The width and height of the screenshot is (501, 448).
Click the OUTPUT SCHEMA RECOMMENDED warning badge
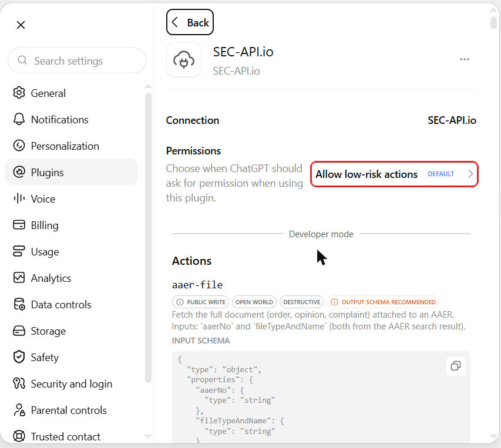point(383,302)
